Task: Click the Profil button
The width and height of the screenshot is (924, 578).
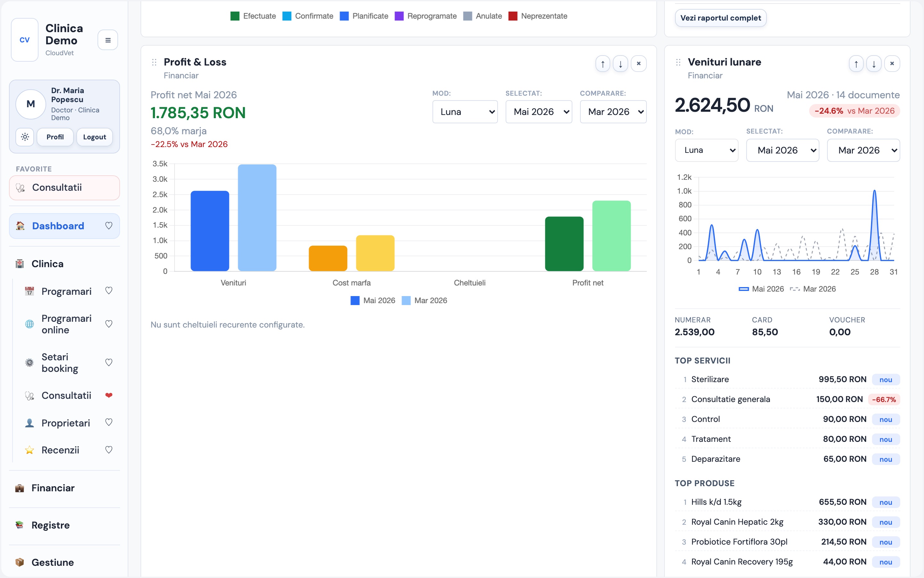Action: pyautogui.click(x=55, y=137)
